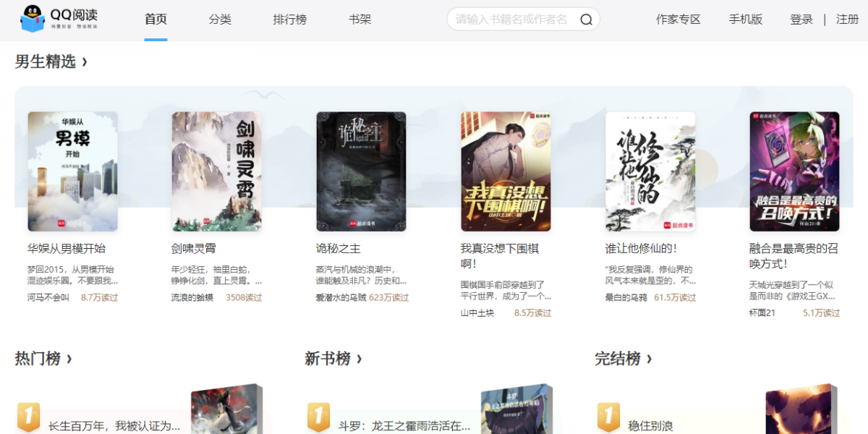Expand the 新书榜 ranking list
The height and width of the screenshot is (434, 868).
click(x=333, y=359)
